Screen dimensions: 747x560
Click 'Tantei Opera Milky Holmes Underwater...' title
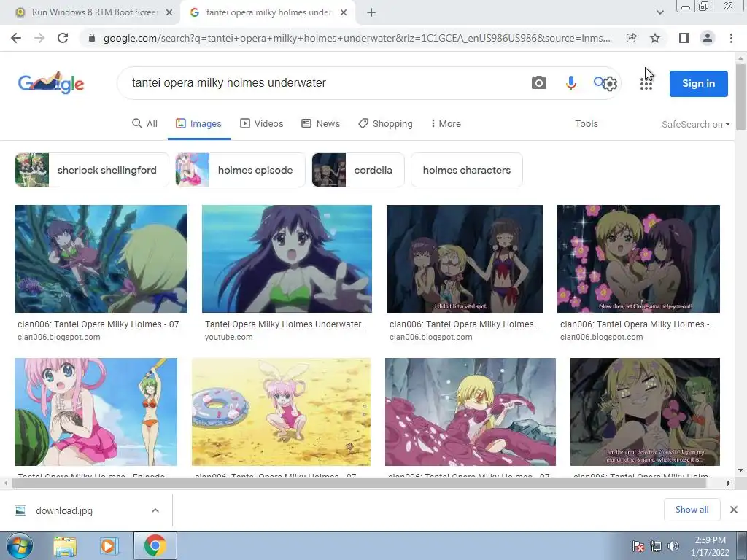286,324
